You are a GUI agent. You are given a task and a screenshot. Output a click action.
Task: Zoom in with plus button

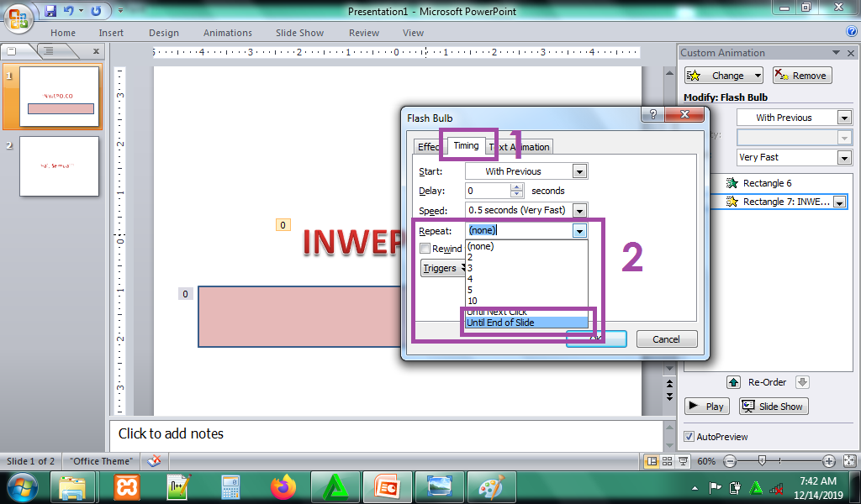pyautogui.click(x=829, y=461)
